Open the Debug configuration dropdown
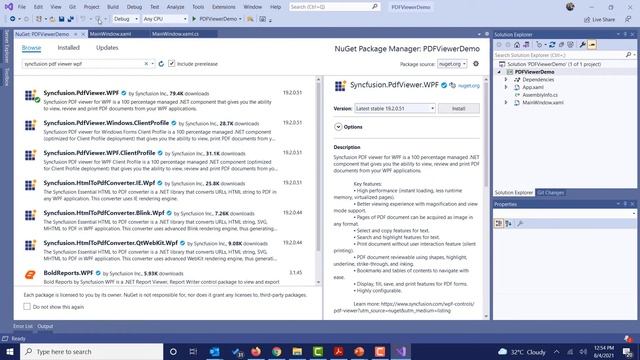The height and width of the screenshot is (360, 640). pos(126,19)
